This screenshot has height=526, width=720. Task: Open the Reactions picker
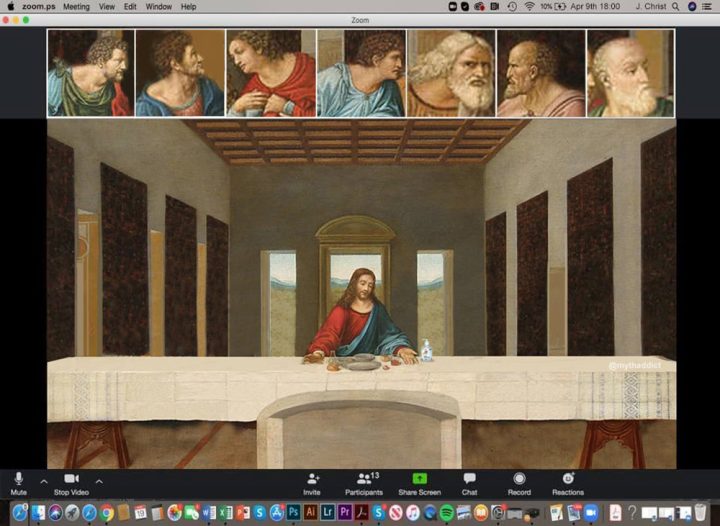pos(568,478)
